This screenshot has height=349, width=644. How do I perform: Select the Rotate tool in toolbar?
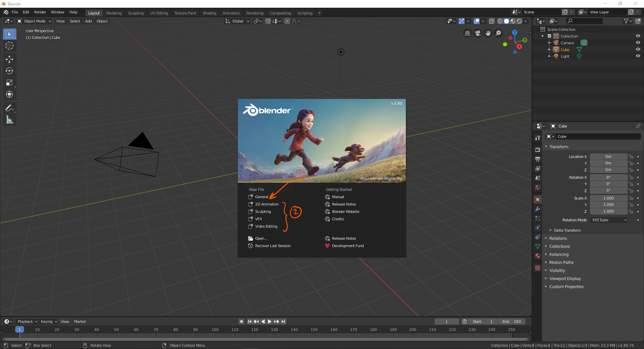(x=9, y=71)
